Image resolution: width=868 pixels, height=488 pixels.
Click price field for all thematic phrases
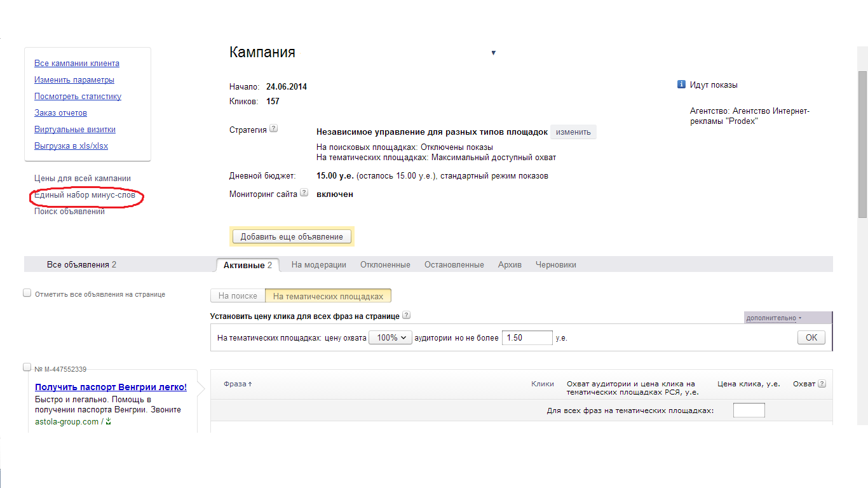tap(749, 410)
